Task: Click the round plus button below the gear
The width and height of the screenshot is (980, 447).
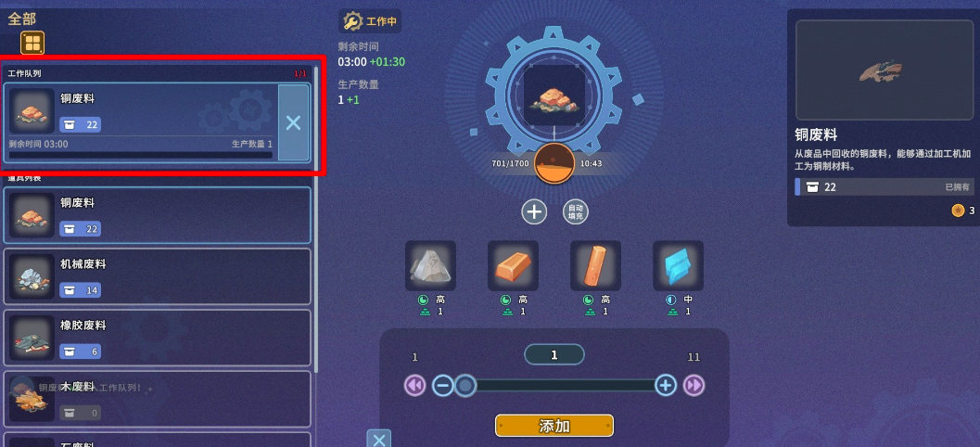Action: point(534,212)
